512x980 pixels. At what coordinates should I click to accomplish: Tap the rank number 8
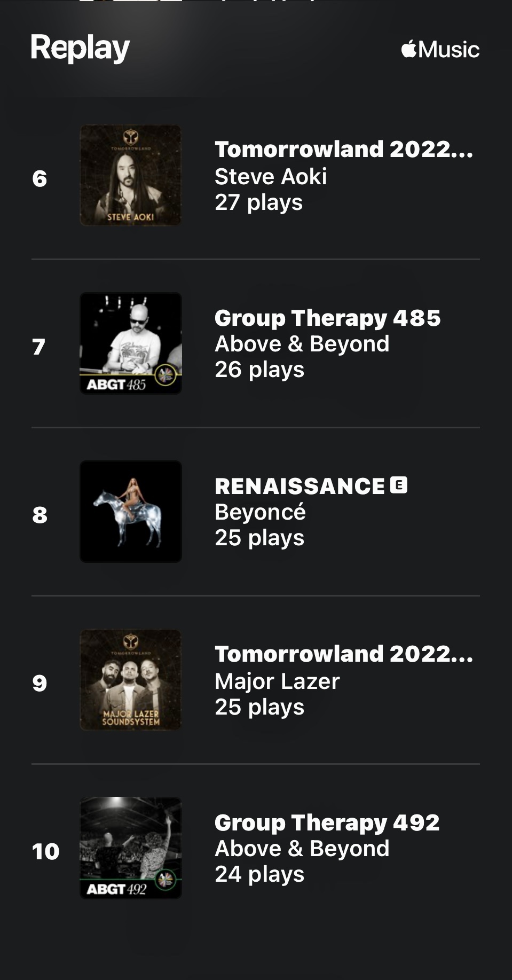(40, 515)
